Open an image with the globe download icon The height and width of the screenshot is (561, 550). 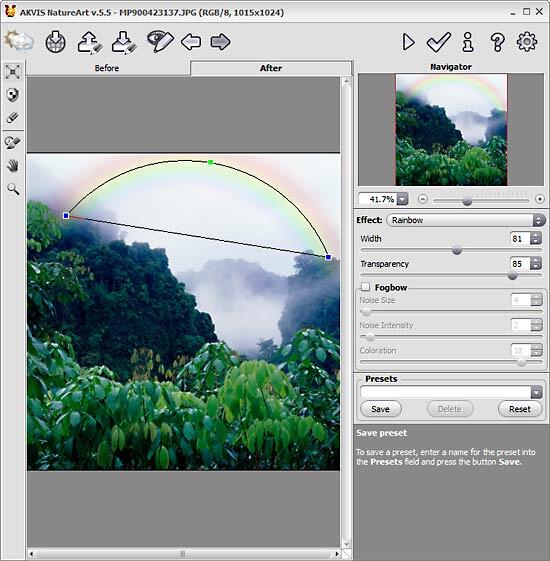[55, 42]
